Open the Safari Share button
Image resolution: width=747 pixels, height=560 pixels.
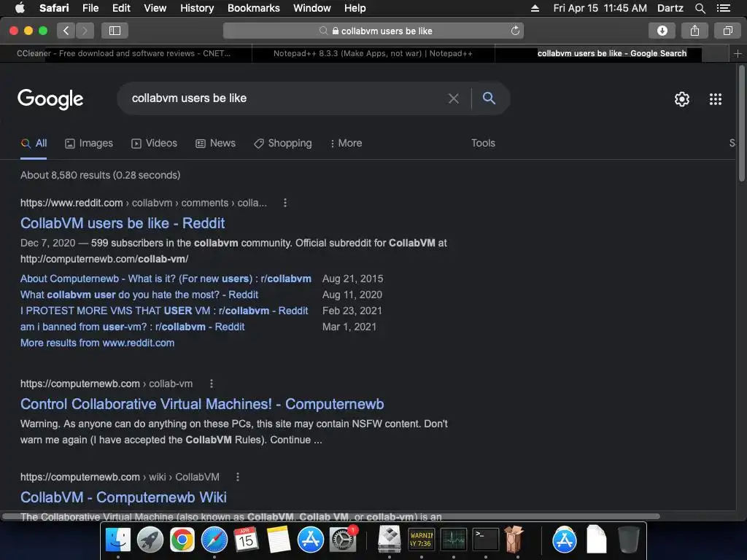694,31
